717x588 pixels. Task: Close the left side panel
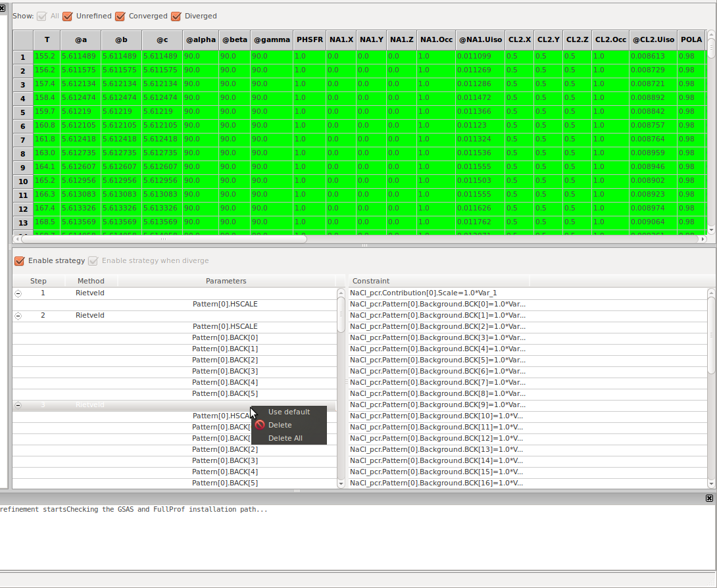pyautogui.click(x=2, y=8)
